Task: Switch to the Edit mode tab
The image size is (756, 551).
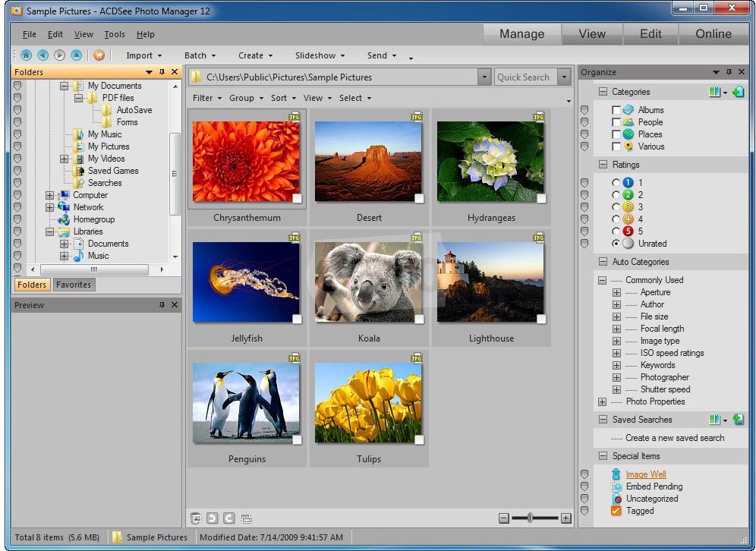Action: (650, 34)
